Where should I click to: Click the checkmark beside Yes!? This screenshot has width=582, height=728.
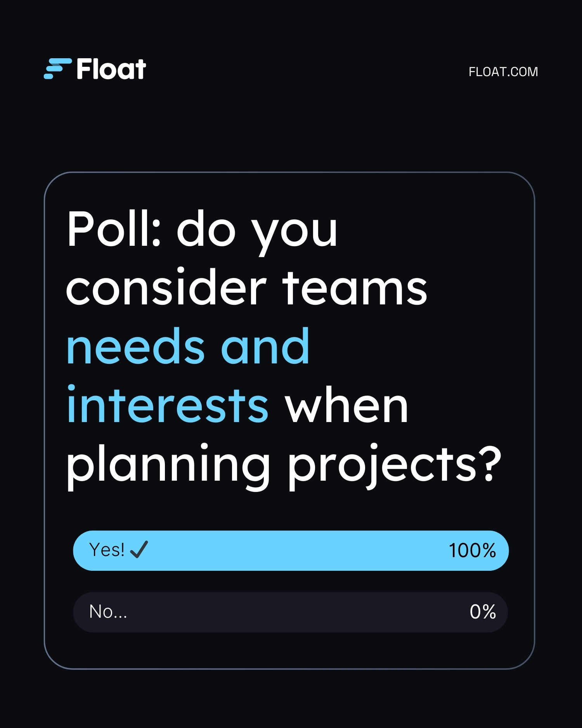tap(139, 549)
